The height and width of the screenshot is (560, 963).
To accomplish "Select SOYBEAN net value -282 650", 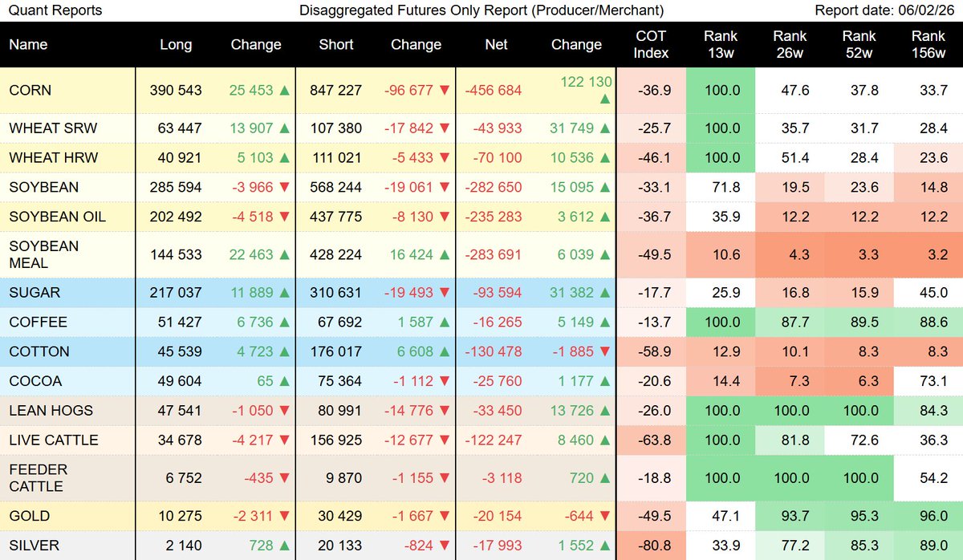I will point(494,187).
